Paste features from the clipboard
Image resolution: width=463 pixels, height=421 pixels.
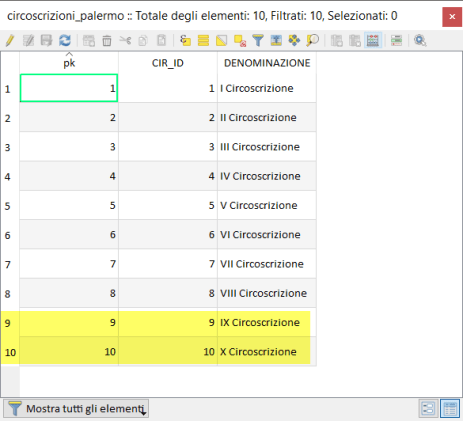(x=162, y=41)
